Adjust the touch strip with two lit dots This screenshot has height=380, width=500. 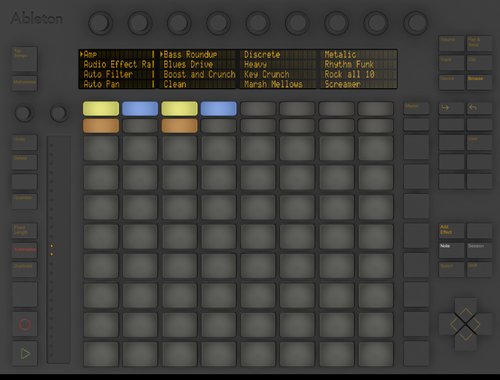[x=58, y=249]
